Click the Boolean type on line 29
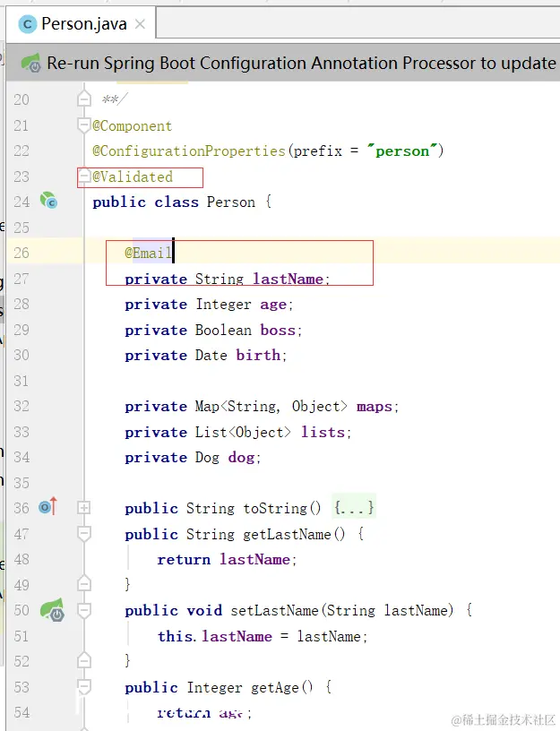Screen dimensions: 560x731 [x=223, y=330]
